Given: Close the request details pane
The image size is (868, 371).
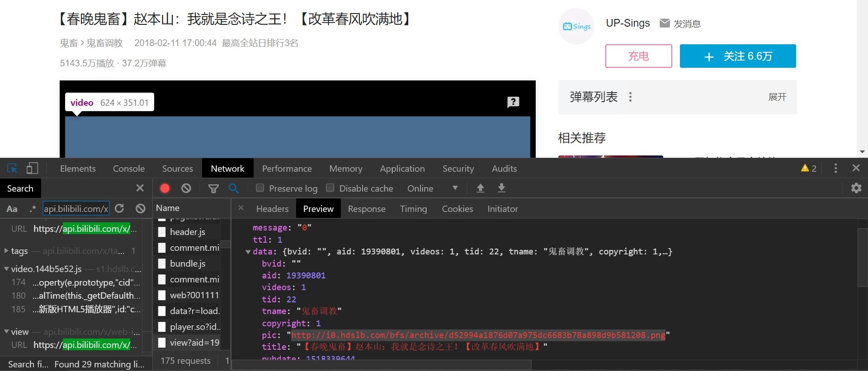Looking at the screenshot, I should [241, 208].
